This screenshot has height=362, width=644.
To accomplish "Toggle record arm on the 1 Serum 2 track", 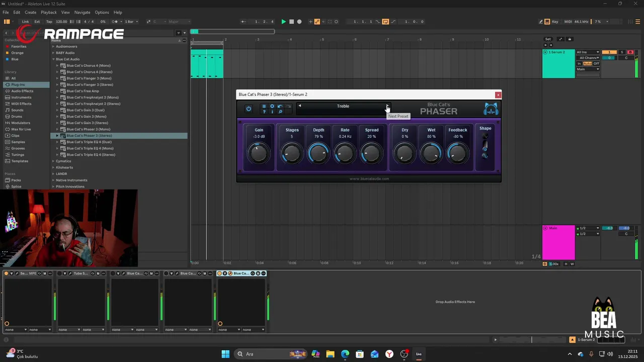I will tap(630, 52).
